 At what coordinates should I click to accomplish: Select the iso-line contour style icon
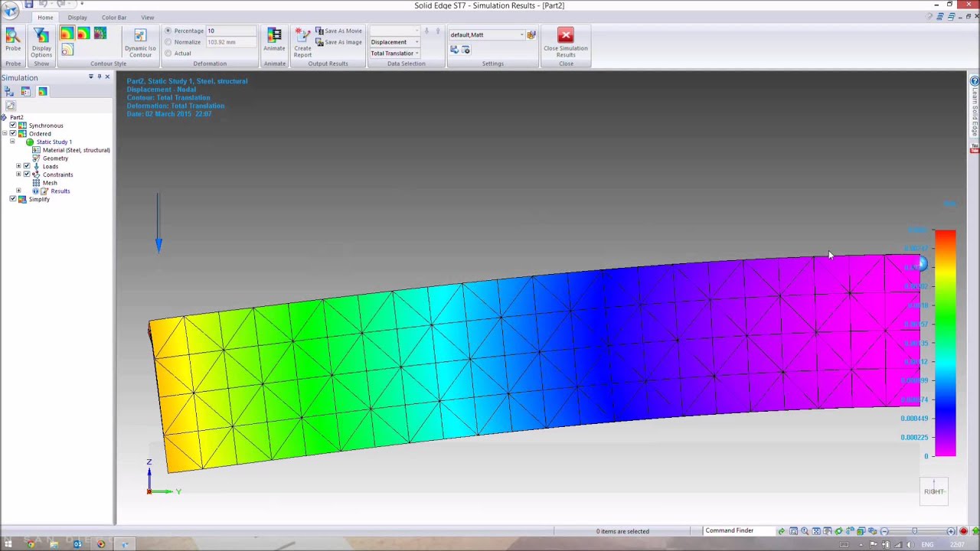[67, 50]
